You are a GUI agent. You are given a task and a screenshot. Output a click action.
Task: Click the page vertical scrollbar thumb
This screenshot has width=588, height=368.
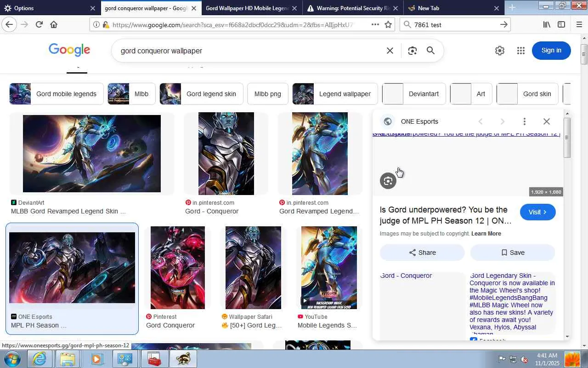[584, 54]
